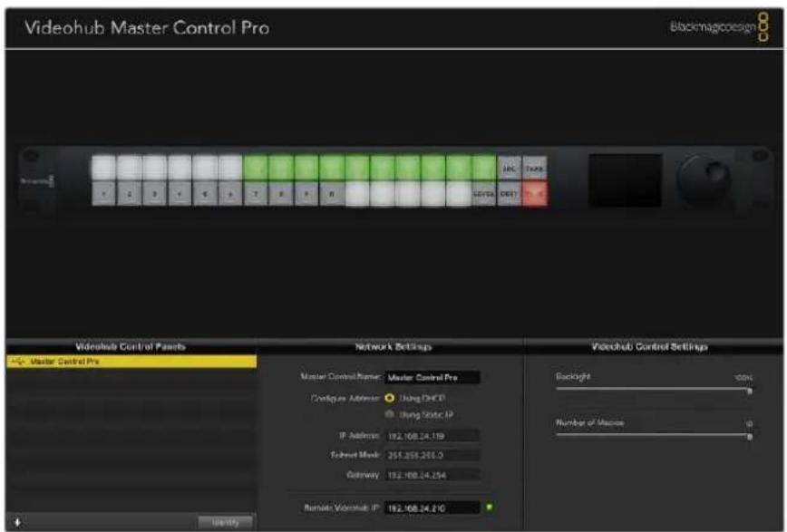This screenshot has width=787, height=532.
Task: Click the Gateway field
Action: tap(432, 475)
